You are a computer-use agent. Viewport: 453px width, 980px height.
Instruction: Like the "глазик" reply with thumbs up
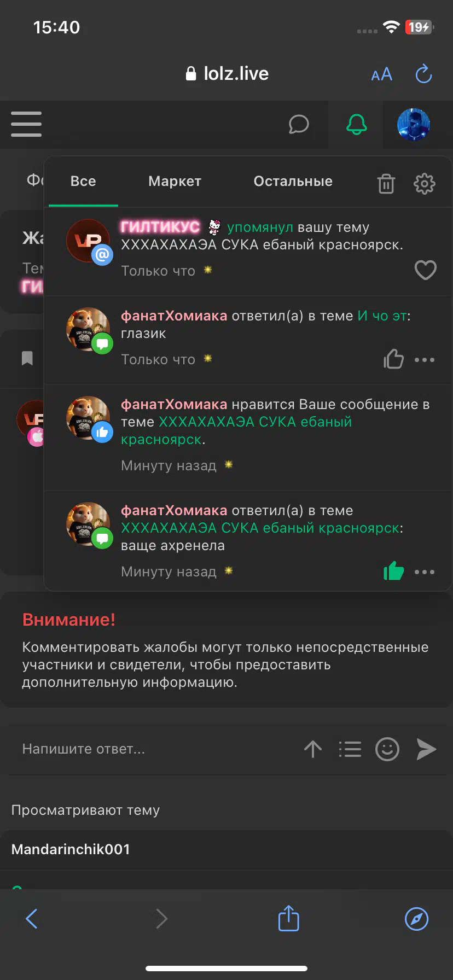coord(393,359)
